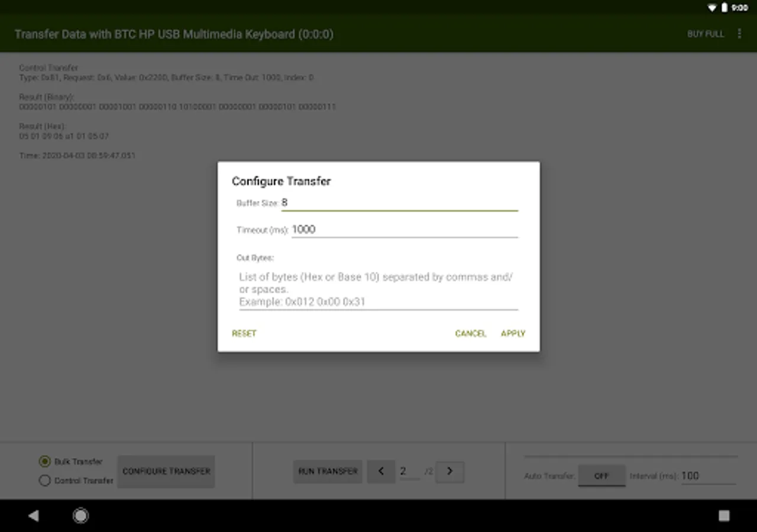
Task: Focus the transfer number field showing 2
Action: click(410, 471)
